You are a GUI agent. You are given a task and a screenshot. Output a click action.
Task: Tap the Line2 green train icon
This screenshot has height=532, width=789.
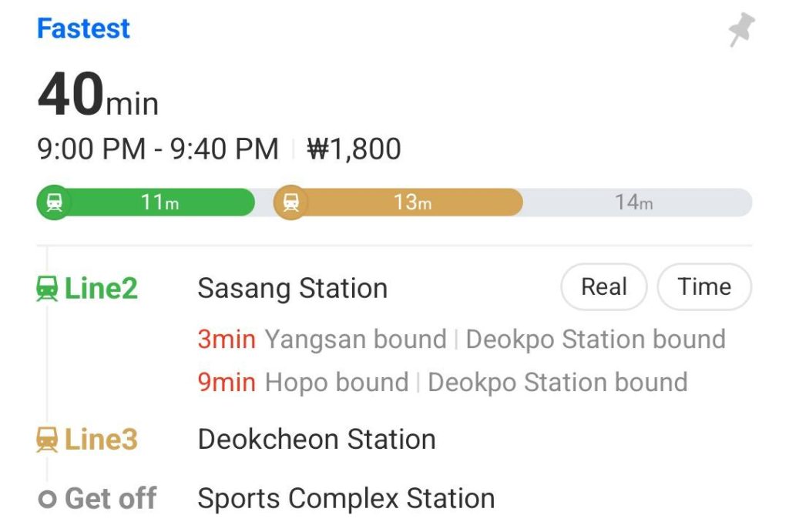coord(47,289)
